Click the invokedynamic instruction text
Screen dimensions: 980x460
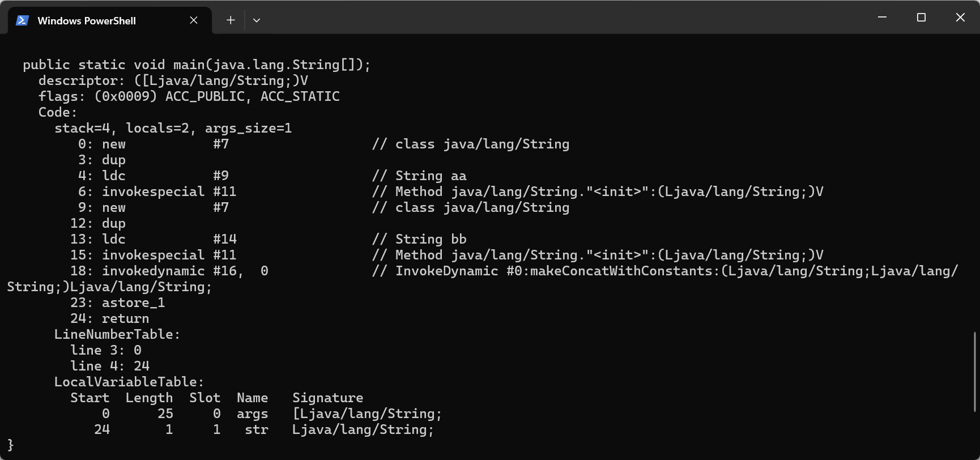pyautogui.click(x=153, y=271)
